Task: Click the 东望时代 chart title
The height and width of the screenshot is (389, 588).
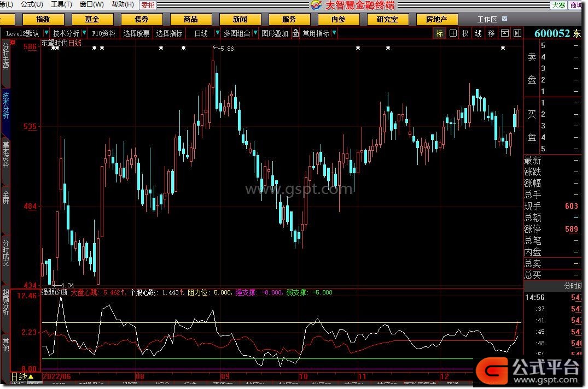Action: [54, 43]
